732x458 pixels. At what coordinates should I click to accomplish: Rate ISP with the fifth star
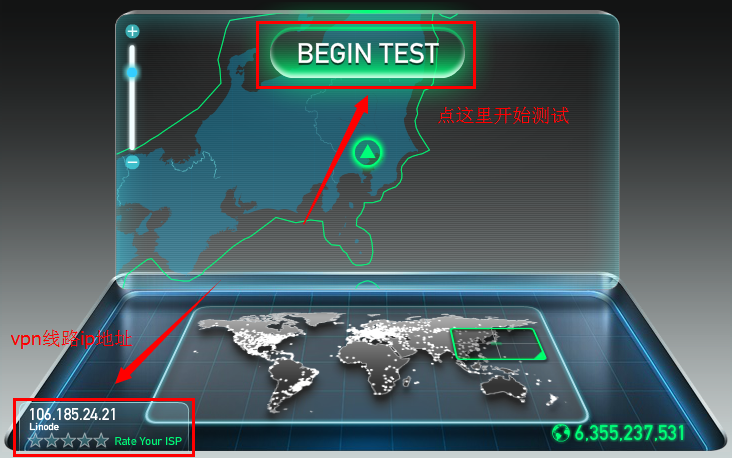(x=101, y=440)
